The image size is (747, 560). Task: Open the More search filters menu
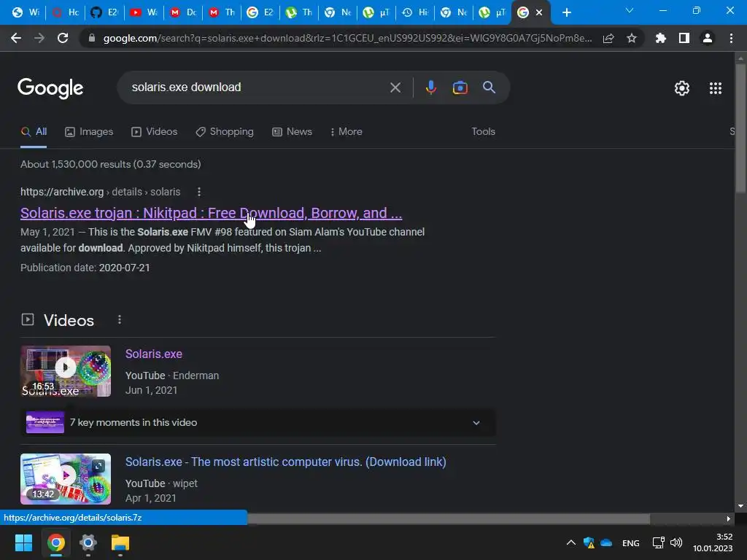click(347, 132)
